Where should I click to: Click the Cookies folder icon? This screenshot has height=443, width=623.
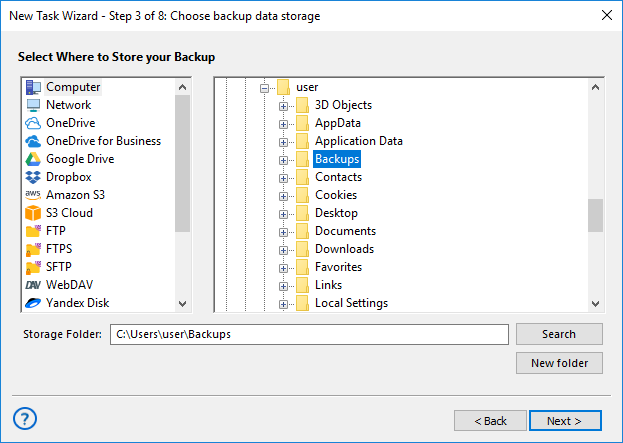(302, 195)
